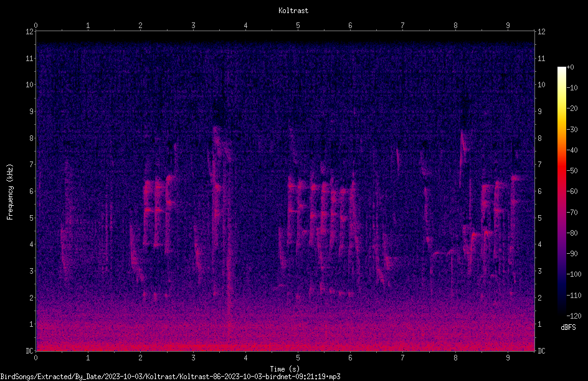
Task: Click the -40 color scale label
Action: [572, 150]
